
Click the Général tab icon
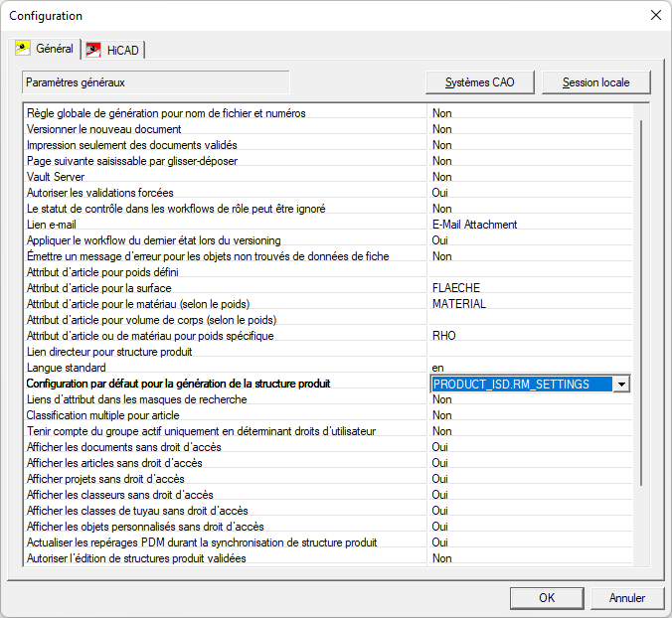point(23,49)
